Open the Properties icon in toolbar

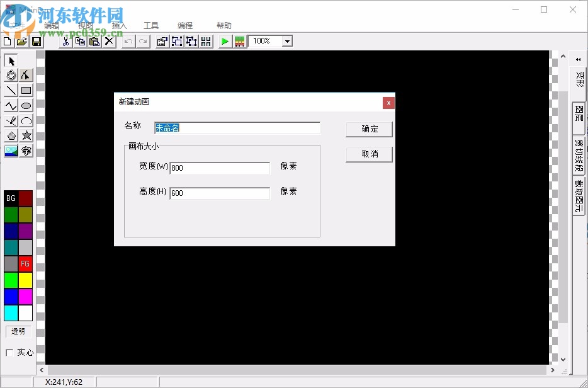(x=162, y=42)
